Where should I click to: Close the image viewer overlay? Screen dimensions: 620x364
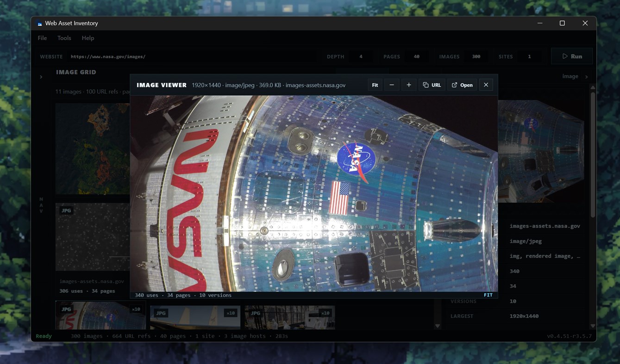coord(486,85)
